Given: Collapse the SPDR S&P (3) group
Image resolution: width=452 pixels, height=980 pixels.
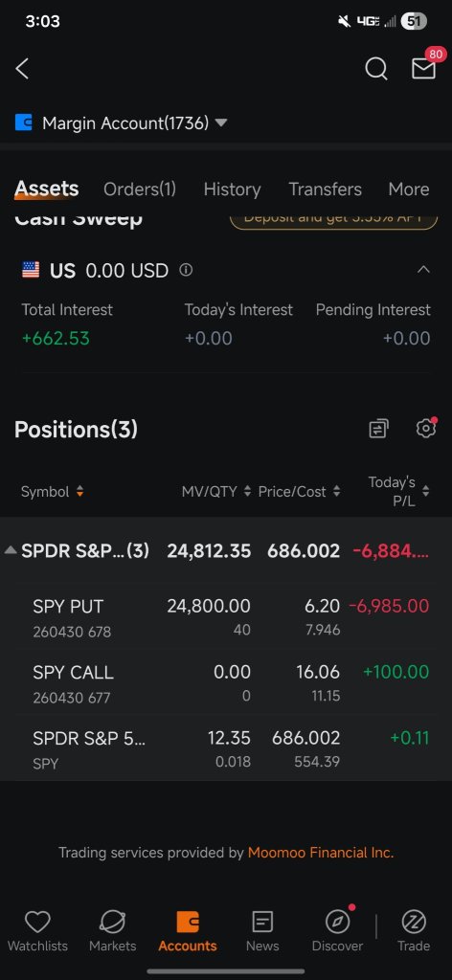Looking at the screenshot, I should pos(11,550).
